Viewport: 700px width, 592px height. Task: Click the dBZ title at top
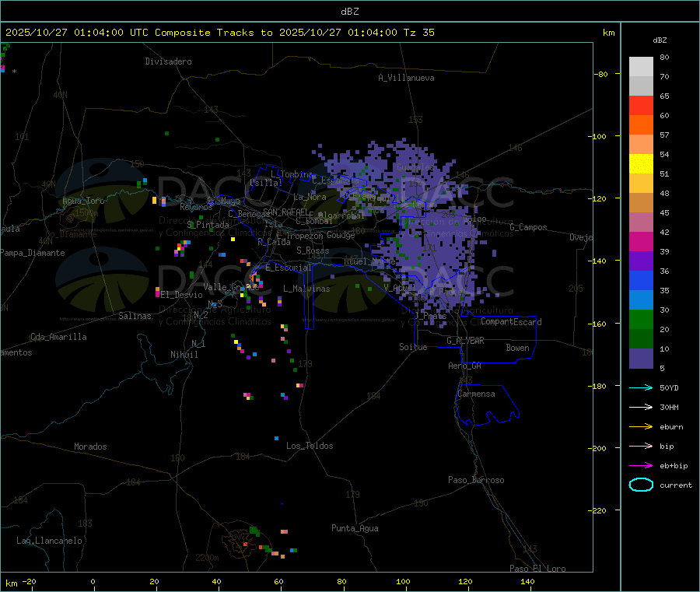coord(349,11)
